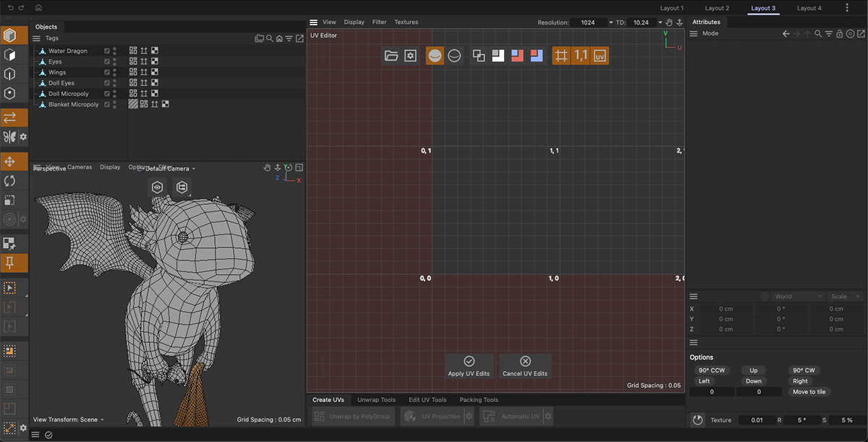Open Attributes panel in new window icon
Screen dimensions: 868x442
[x=861, y=33]
